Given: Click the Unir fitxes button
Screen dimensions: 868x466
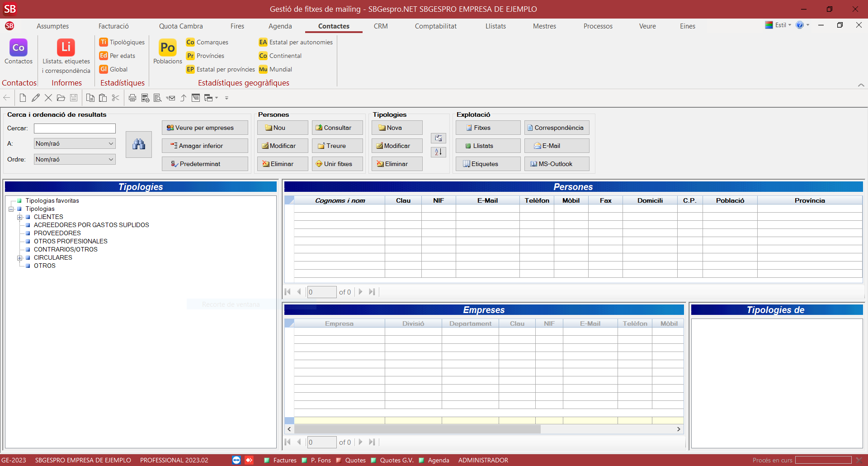Looking at the screenshot, I should coord(337,164).
